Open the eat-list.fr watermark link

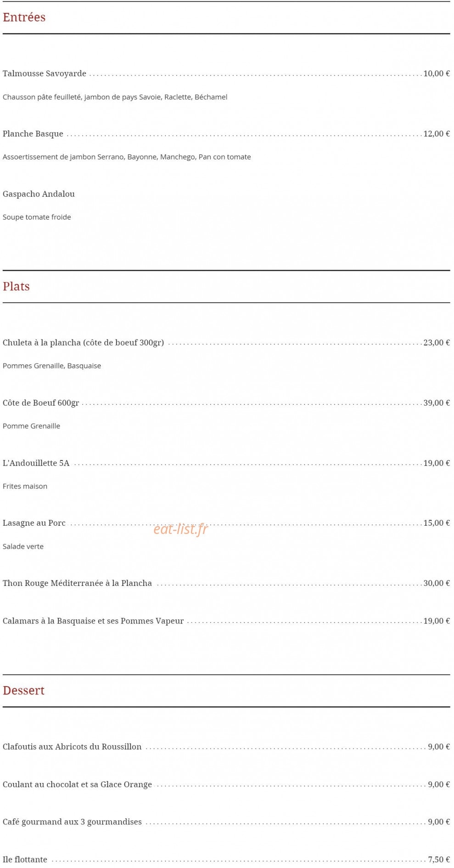click(x=180, y=529)
